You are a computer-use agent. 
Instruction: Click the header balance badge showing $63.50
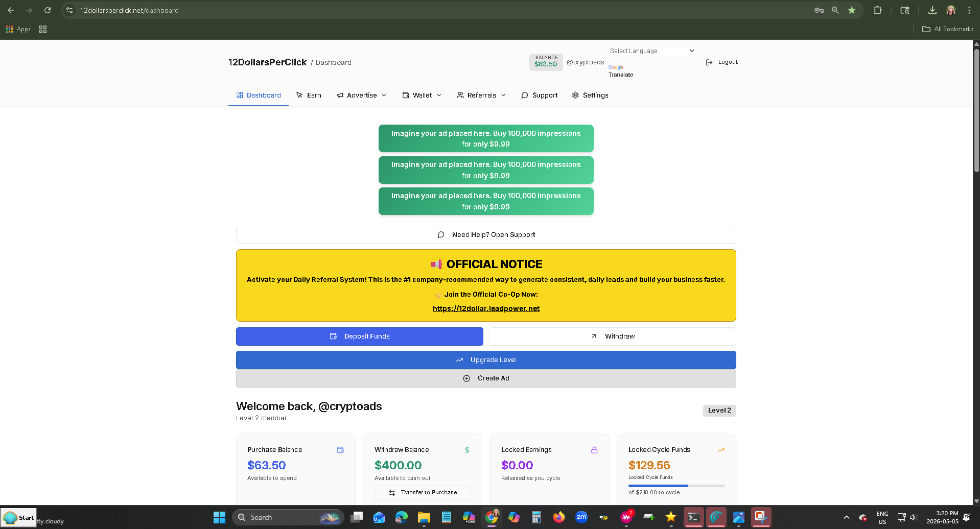(546, 62)
